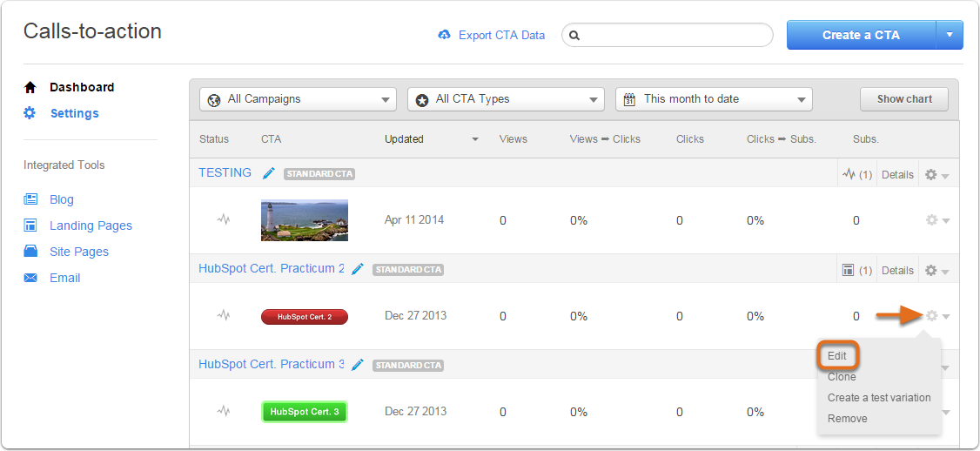Click the cloud download icon beside Export CTA Data

445,35
